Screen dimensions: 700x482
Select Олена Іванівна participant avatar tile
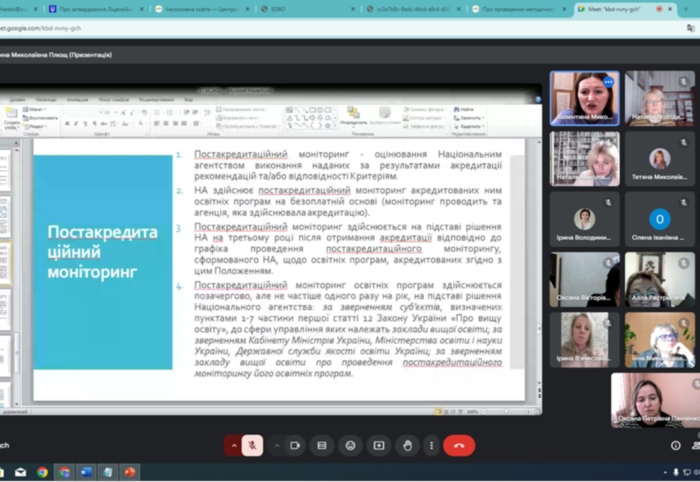659,220
